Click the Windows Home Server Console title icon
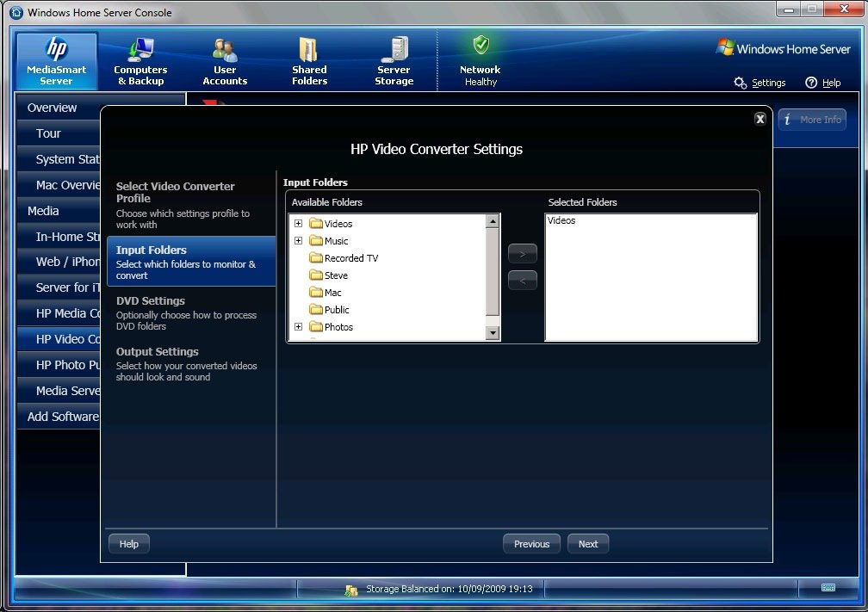 [x=16, y=12]
